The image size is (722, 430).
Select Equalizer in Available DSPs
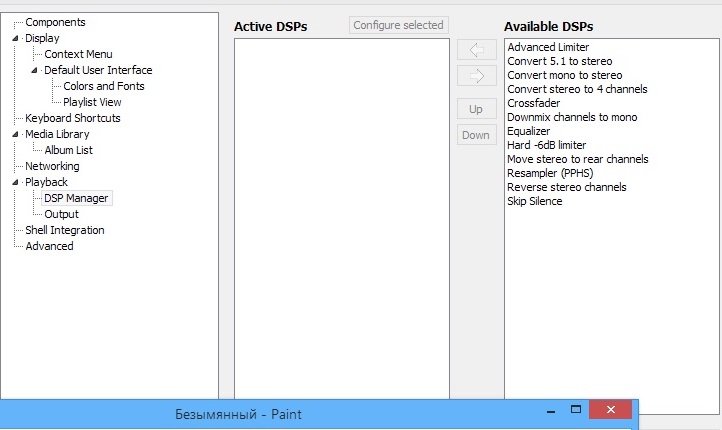pos(528,131)
